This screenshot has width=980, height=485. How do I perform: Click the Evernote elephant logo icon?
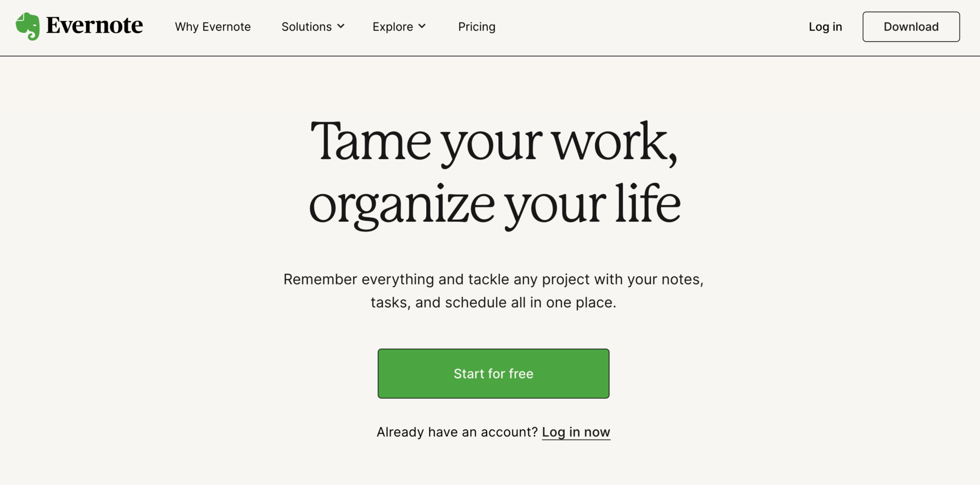[28, 25]
